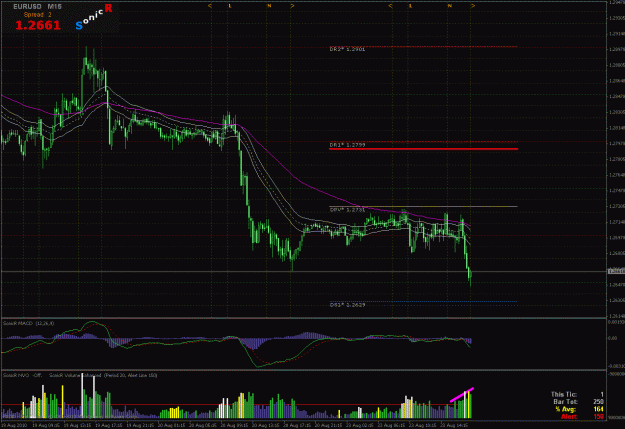Click the 20 Aug 21:15 time label

pos(329,425)
